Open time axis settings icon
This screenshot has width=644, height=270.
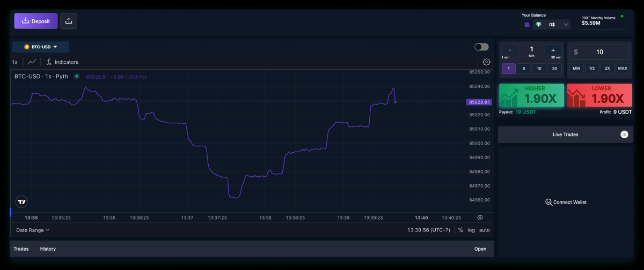(480, 217)
